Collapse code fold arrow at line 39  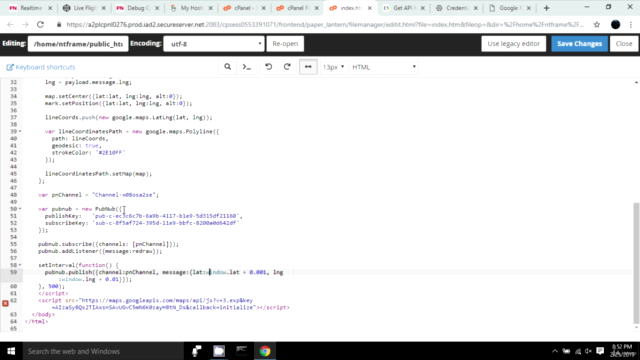[20, 131]
